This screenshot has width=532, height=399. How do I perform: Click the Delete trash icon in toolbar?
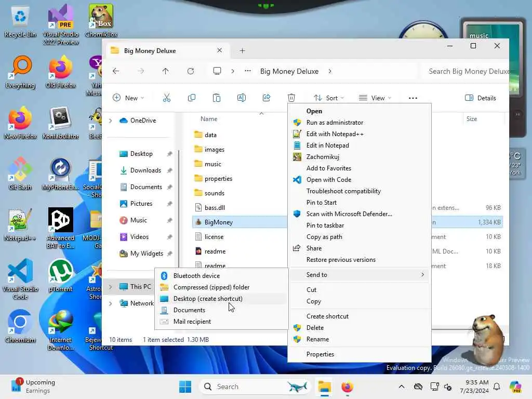pyautogui.click(x=291, y=98)
